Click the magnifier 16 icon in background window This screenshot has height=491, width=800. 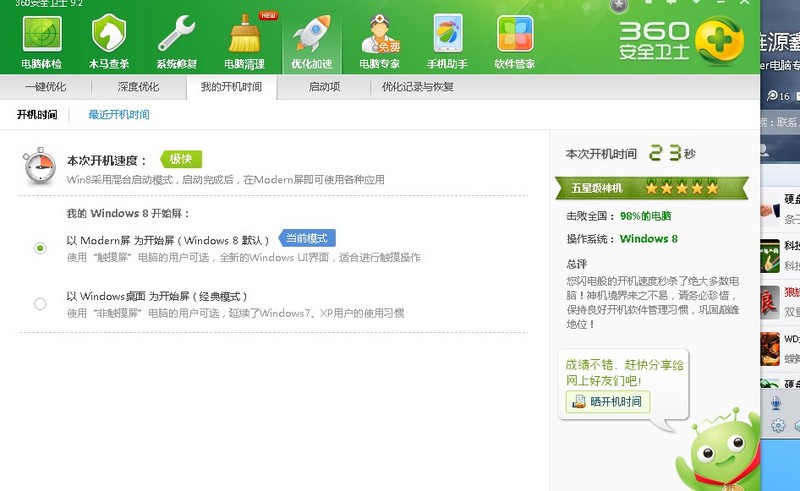[778, 96]
